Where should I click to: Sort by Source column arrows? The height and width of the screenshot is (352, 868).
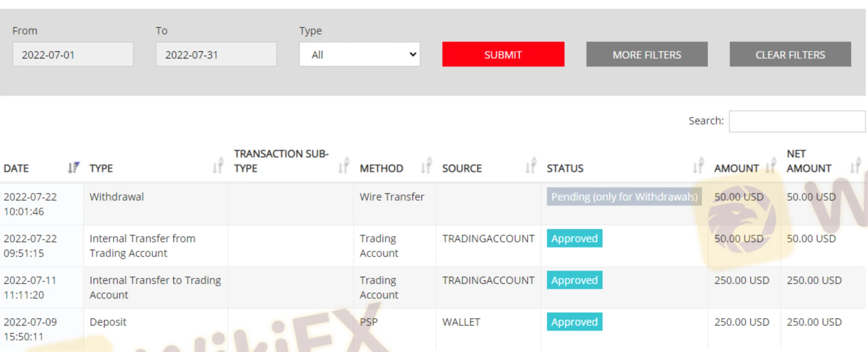coord(531,165)
